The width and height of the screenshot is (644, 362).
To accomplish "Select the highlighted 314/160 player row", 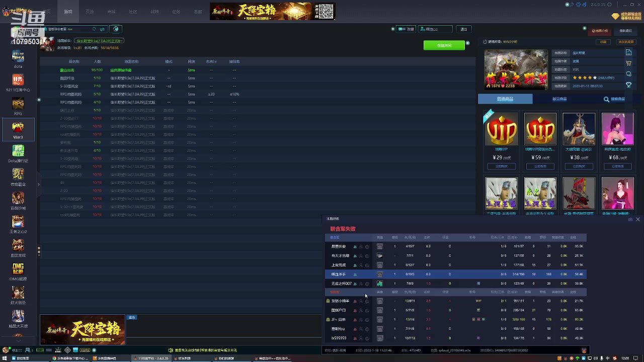I will tap(456, 275).
